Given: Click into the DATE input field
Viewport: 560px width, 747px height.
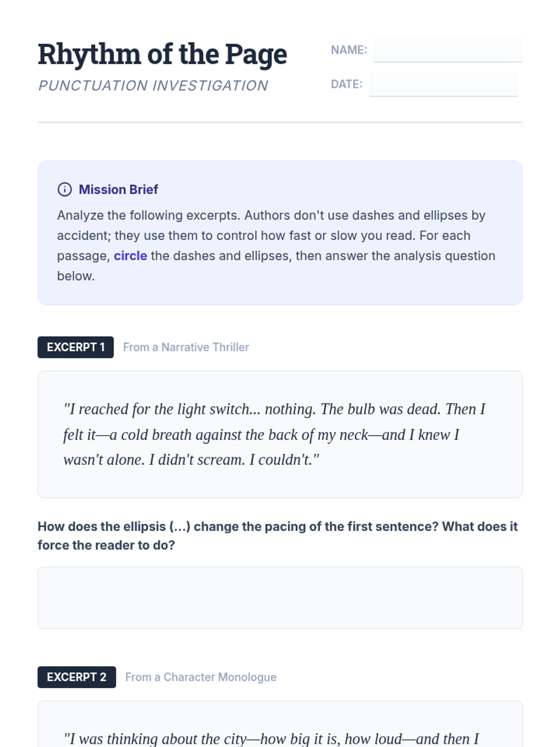Looking at the screenshot, I should point(443,85).
